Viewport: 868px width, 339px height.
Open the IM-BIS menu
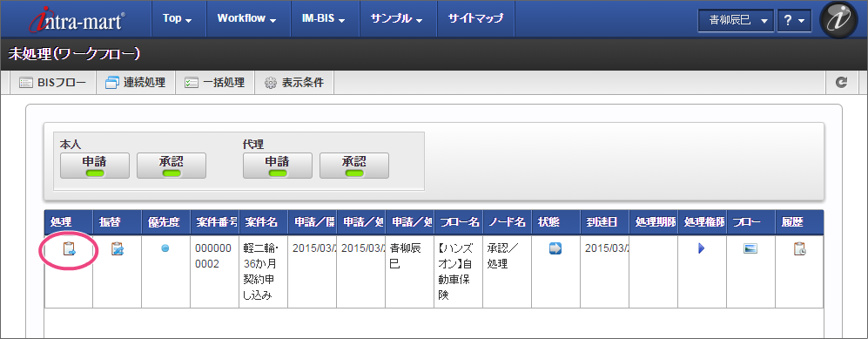coord(324,18)
